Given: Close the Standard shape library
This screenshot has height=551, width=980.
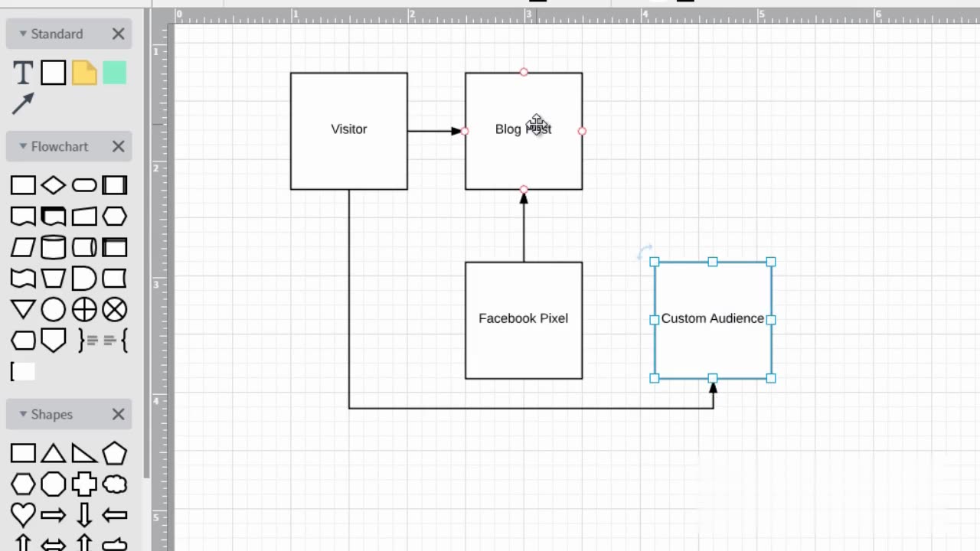Looking at the screenshot, I should coord(118,34).
